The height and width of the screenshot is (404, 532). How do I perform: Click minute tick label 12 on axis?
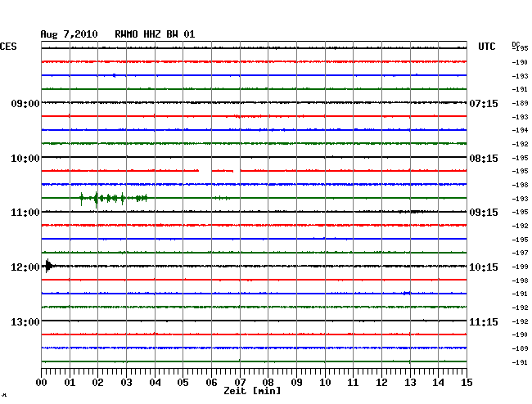coord(381,383)
